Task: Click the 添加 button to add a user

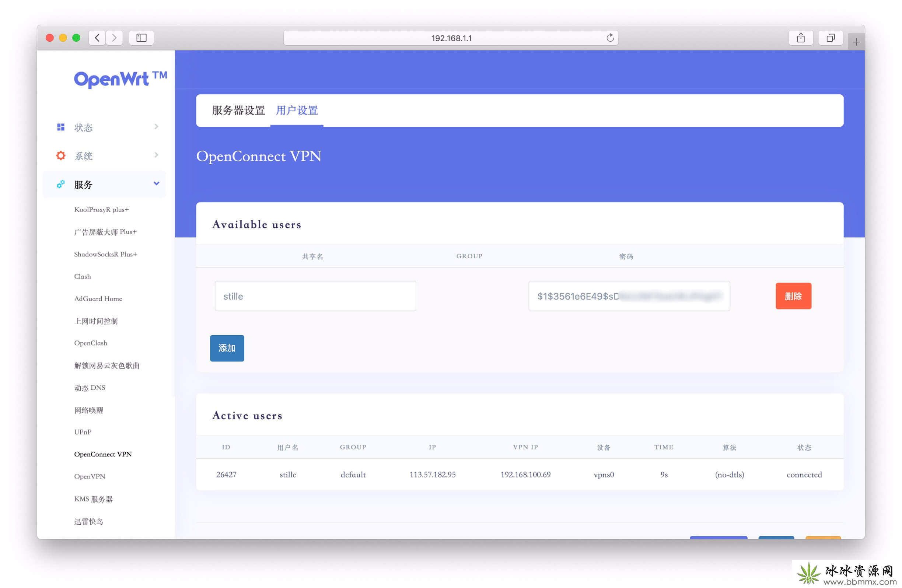Action: click(227, 348)
